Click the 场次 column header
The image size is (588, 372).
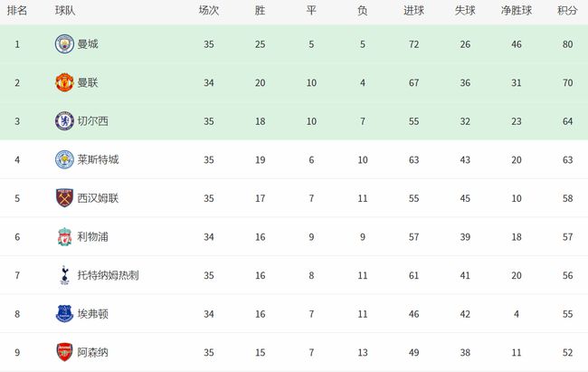click(208, 11)
